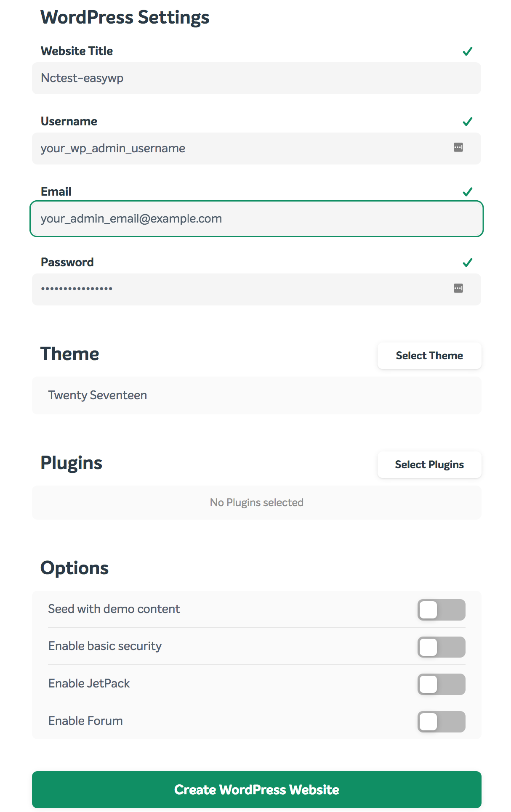Open the Select Theme button
Image resolution: width=511 pixels, height=812 pixels.
tap(429, 356)
